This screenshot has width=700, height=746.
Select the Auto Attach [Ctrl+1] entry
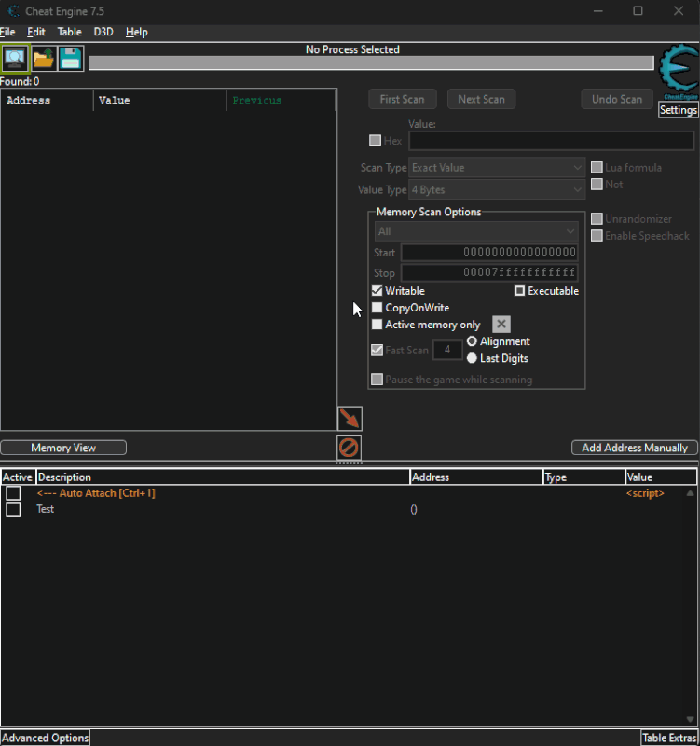[x=96, y=493]
